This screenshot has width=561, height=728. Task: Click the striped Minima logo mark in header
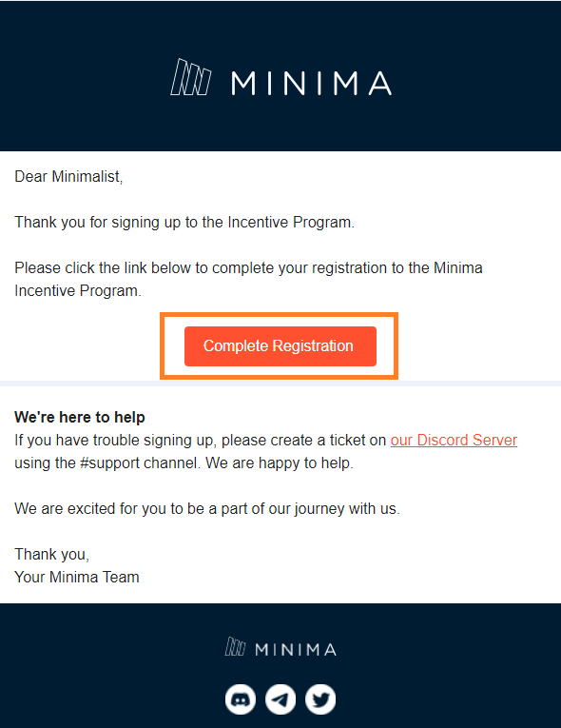pyautogui.click(x=191, y=77)
